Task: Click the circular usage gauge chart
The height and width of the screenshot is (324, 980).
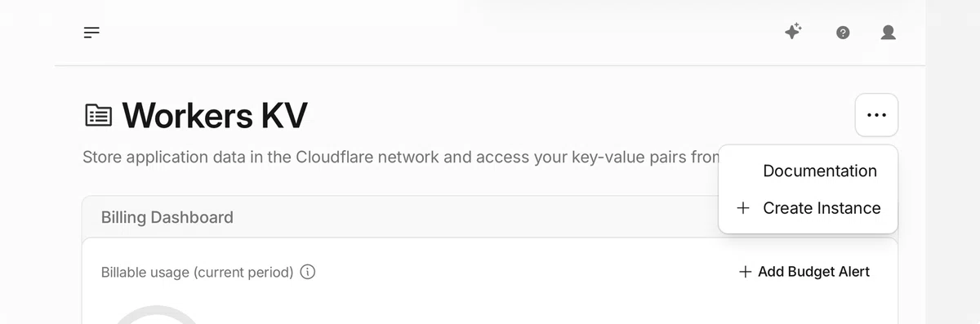Action: pos(155,315)
